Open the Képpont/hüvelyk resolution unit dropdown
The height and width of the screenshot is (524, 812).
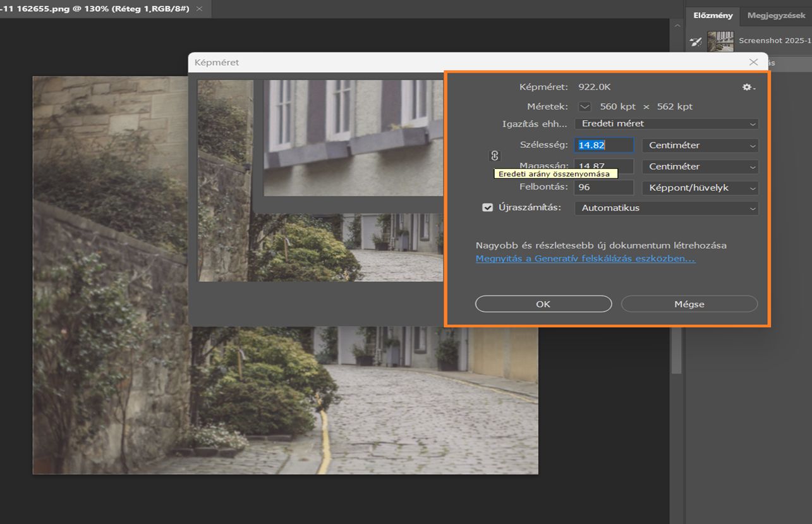coord(700,188)
